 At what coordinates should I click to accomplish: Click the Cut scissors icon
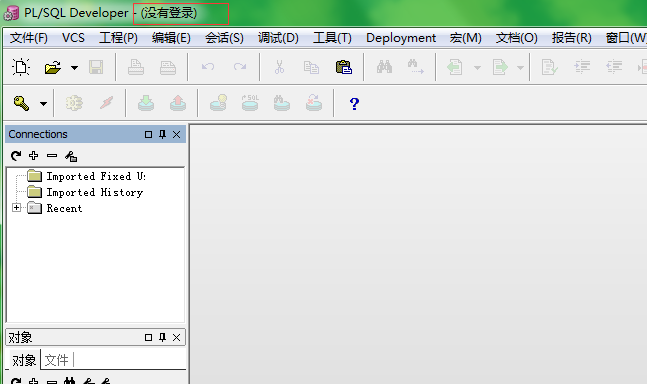coord(279,67)
